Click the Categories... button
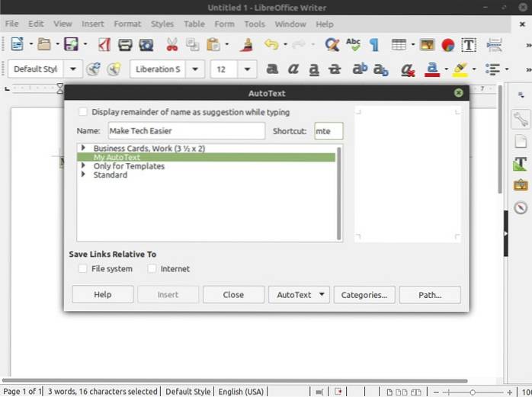This screenshot has height=397, width=532. click(x=364, y=295)
